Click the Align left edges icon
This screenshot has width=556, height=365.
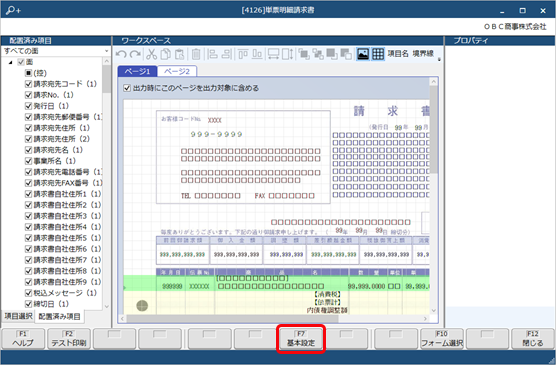212,54
